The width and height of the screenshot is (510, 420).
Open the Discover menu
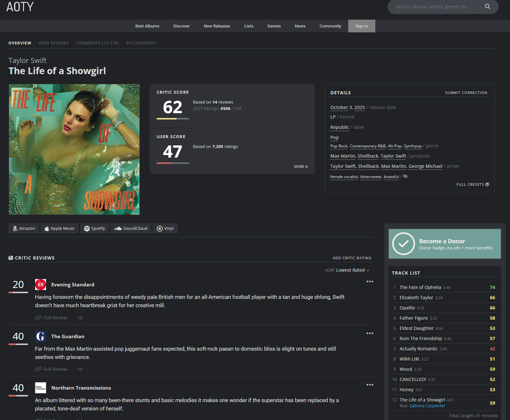point(181,26)
